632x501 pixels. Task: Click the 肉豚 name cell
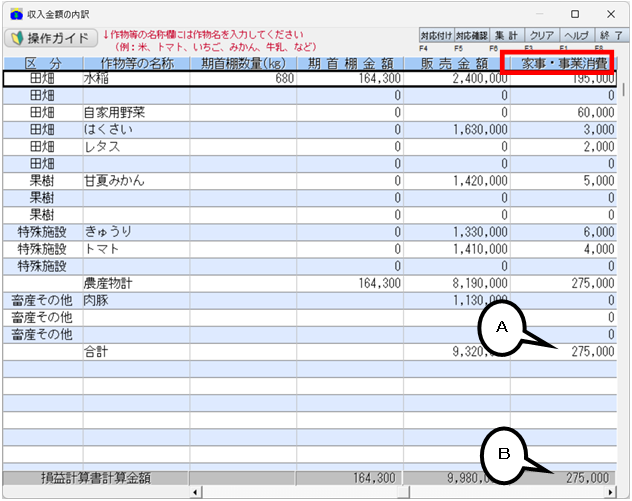pos(136,300)
